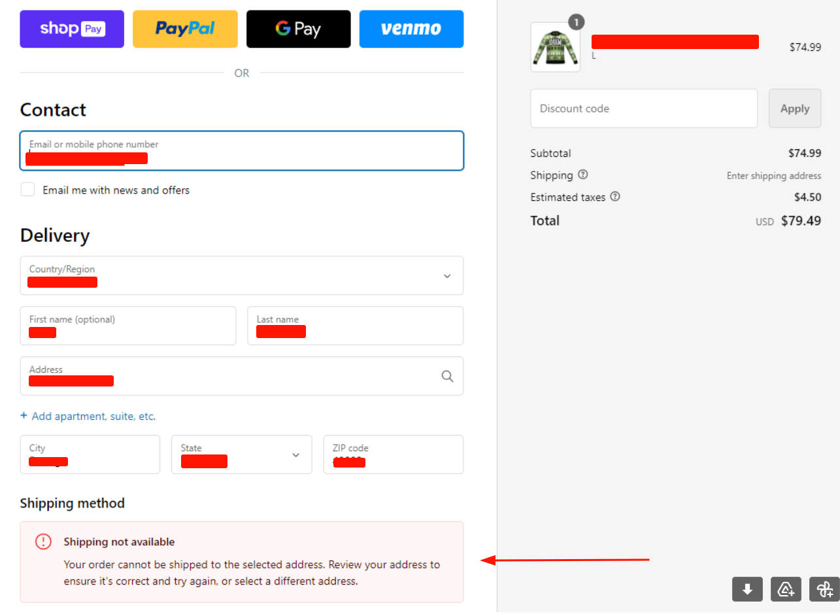Click the First name (optional) field
840x616 pixels.
pyautogui.click(x=128, y=326)
